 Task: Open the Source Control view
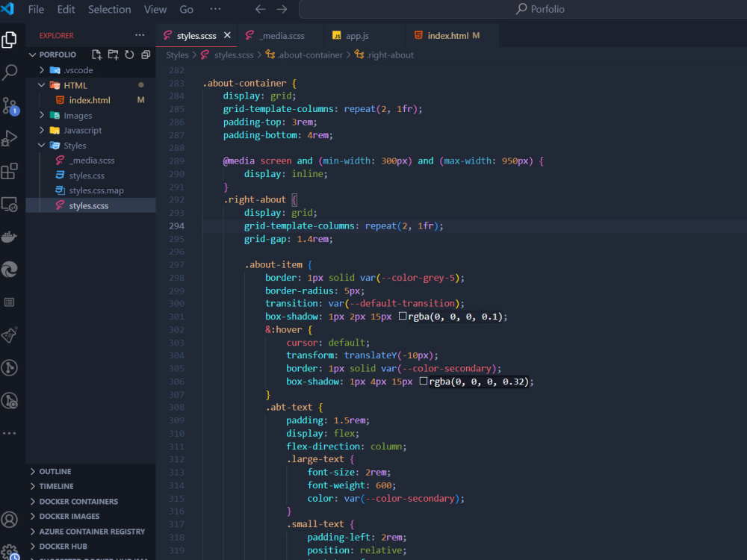click(11, 105)
